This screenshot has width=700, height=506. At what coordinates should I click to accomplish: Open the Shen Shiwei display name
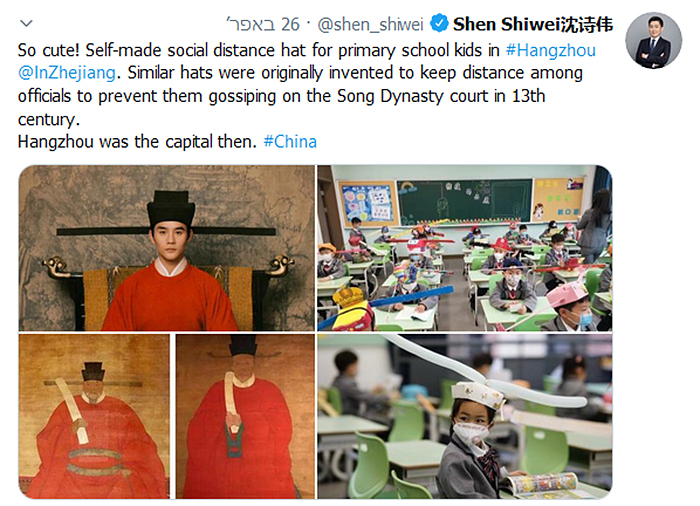[533, 24]
